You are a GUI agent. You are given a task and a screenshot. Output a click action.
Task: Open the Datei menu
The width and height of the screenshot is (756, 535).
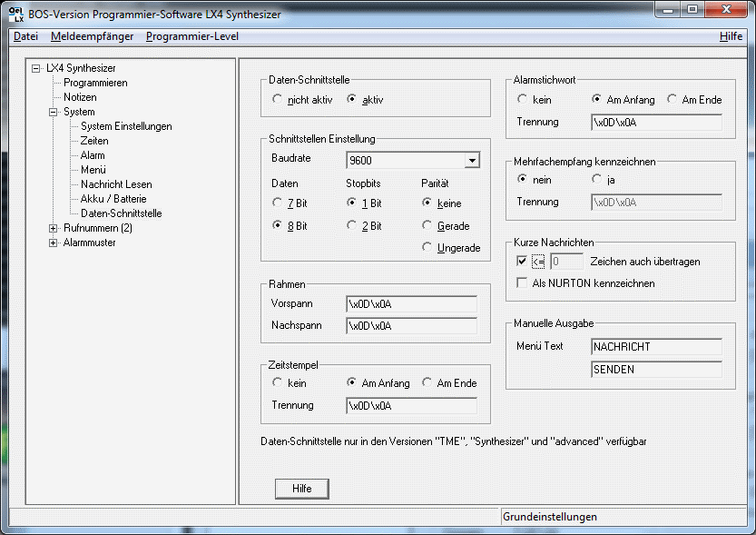[x=25, y=36]
